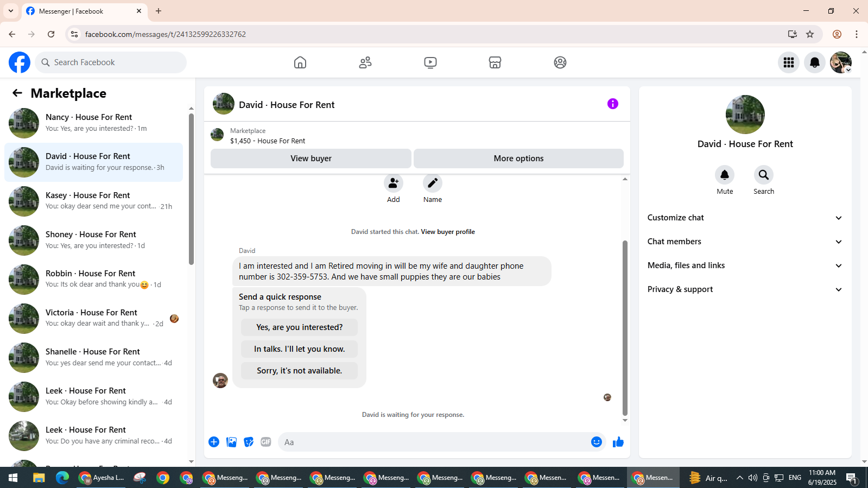Open the account profile picture menu
The image size is (868, 488).
click(841, 62)
